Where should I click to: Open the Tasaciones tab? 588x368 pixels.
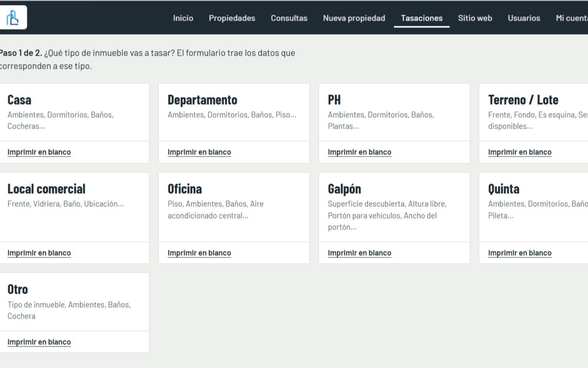click(x=422, y=18)
